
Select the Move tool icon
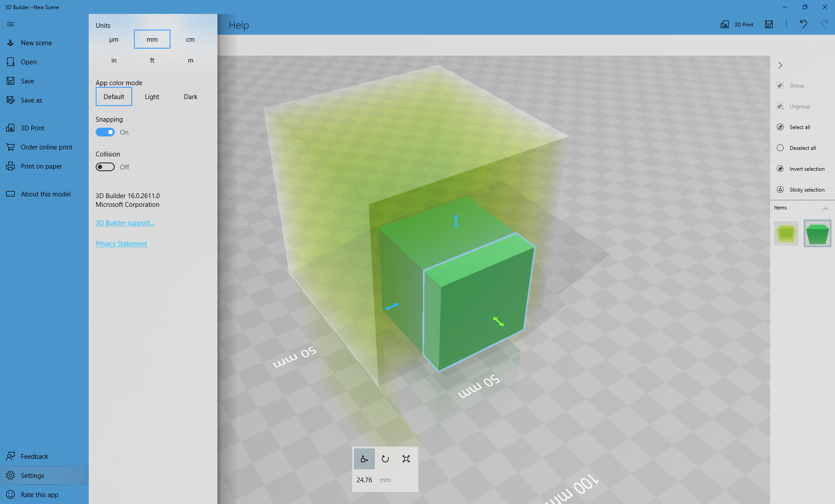364,459
